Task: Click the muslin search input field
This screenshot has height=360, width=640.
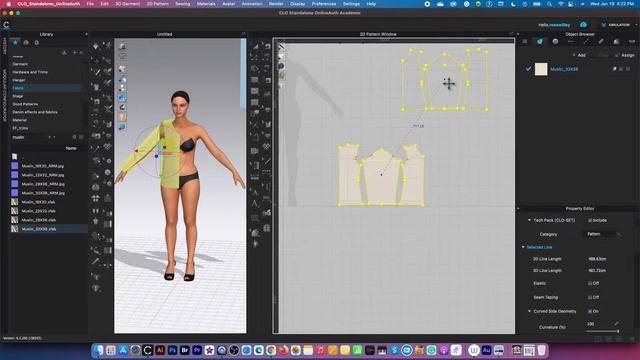Action: (29, 137)
